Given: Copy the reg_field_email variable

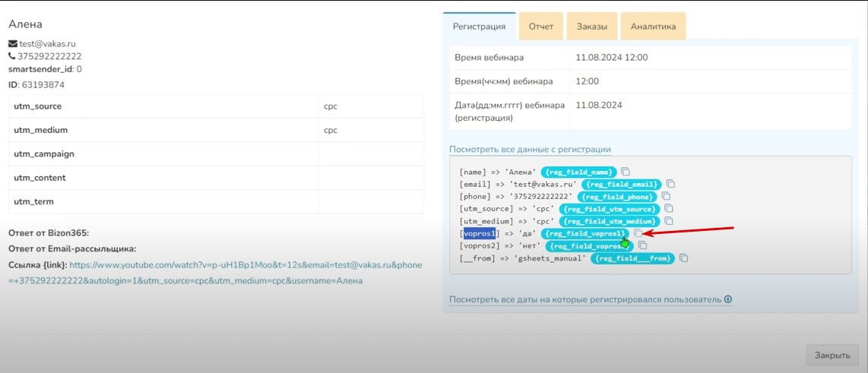Looking at the screenshot, I should click(x=671, y=184).
